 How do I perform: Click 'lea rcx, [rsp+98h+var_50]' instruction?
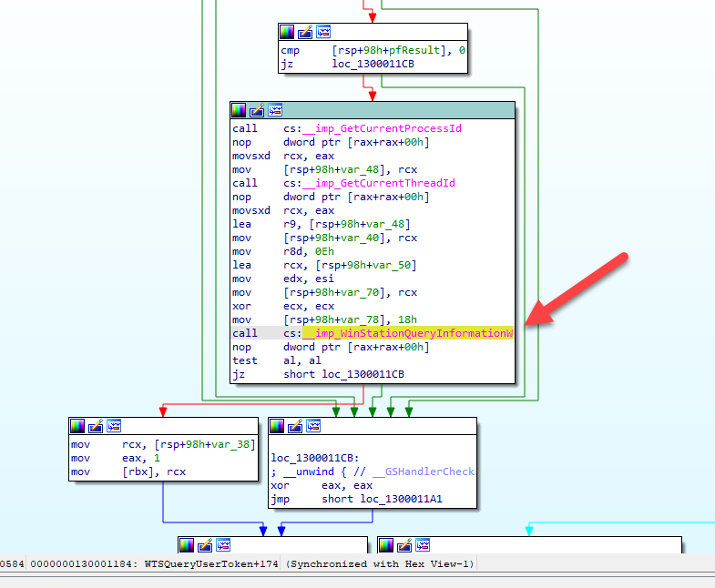pyautogui.click(x=324, y=265)
